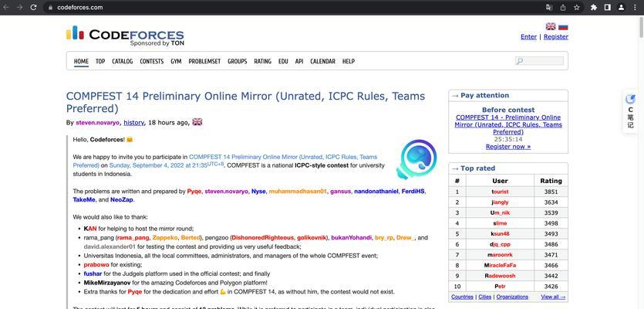
Task: Open the PROBLEMSET menu item
Action: (x=204, y=61)
